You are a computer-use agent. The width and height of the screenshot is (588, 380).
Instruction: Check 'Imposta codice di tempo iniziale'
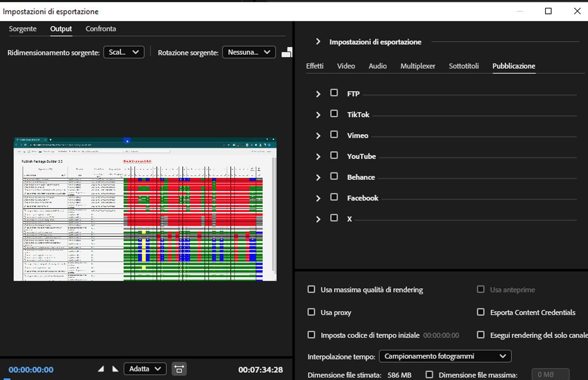312,335
